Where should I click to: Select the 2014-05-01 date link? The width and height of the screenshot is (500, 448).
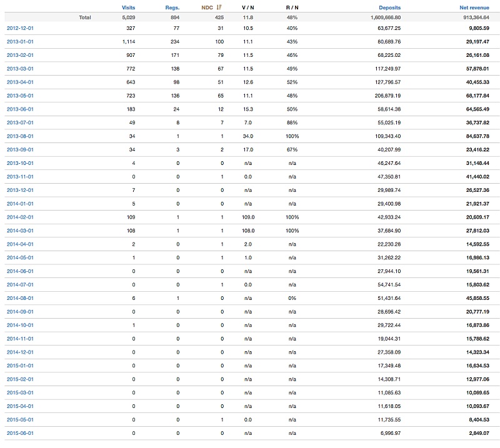20,257
